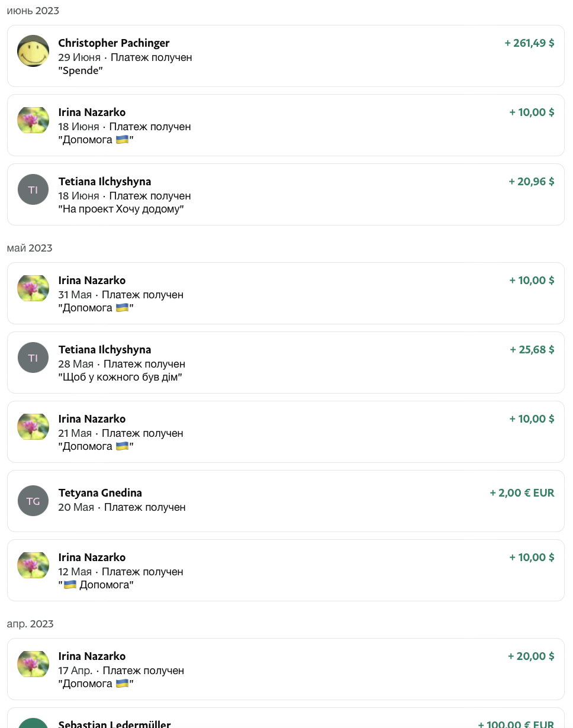The height and width of the screenshot is (728, 573).
Task: Click the flower avatar on the 12 Мая payment
Action: point(33,565)
